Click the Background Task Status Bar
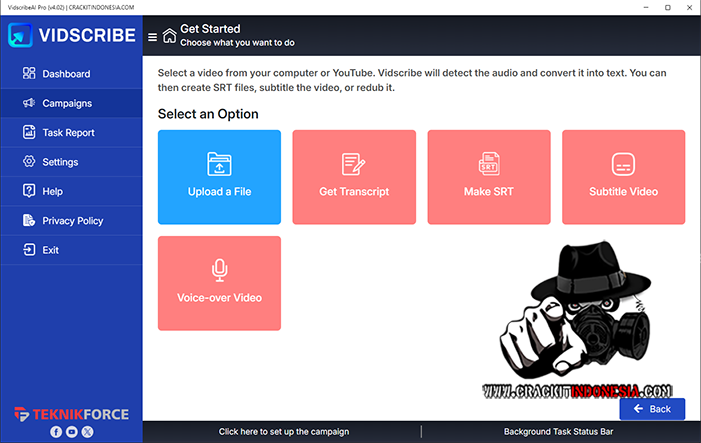The width and height of the screenshot is (701, 443). pos(558,432)
